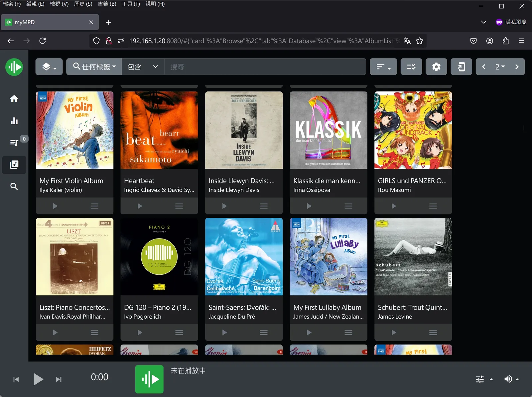Play Inside Llewyn Davis album

click(x=224, y=206)
